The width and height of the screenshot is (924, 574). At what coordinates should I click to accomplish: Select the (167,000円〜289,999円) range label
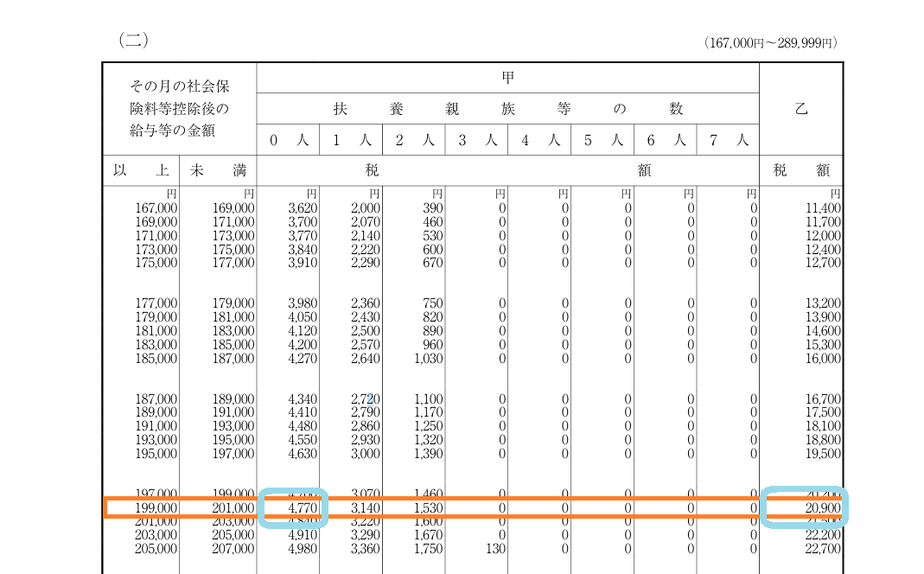tap(772, 42)
